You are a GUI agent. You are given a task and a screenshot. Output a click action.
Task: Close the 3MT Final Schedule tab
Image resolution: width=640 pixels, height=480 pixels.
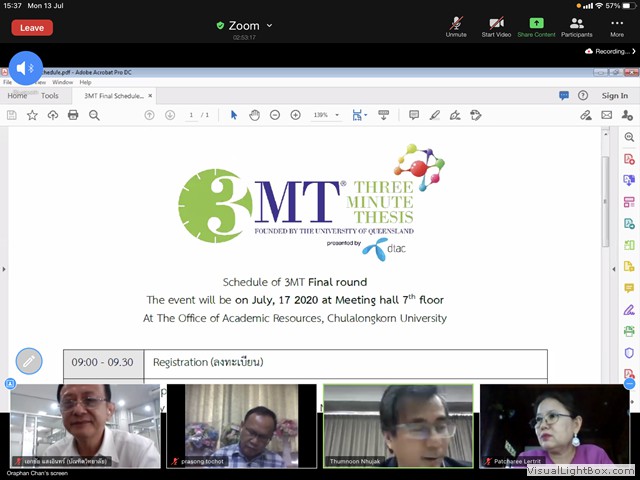[150, 96]
